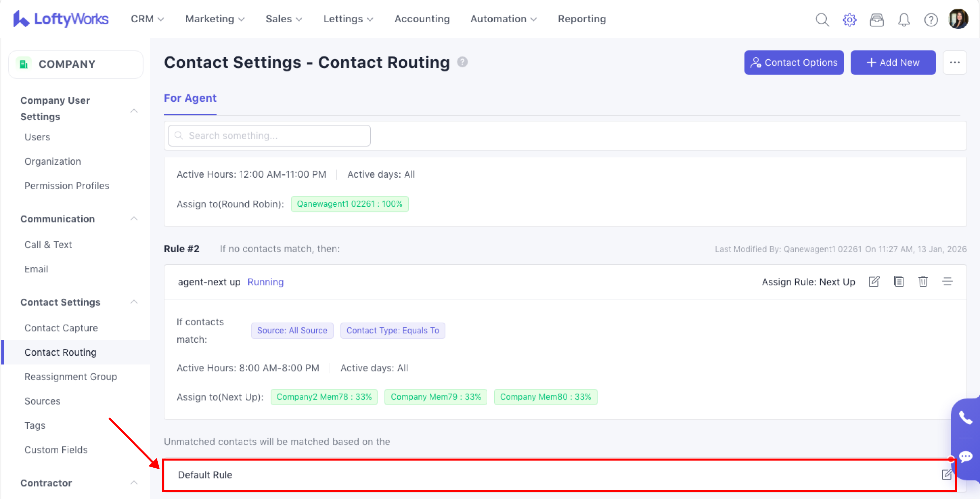Image resolution: width=980 pixels, height=499 pixels.
Task: Open settings gear icon in top bar
Action: (849, 20)
